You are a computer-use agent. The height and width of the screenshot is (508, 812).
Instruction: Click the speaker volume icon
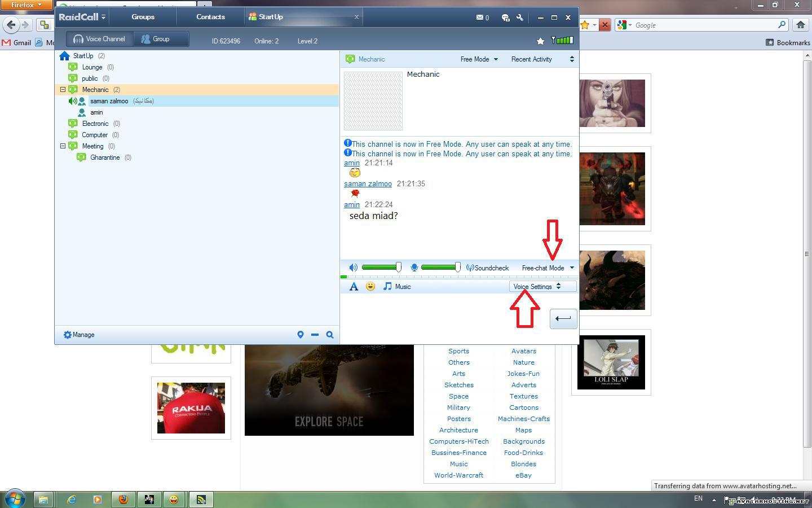(x=353, y=267)
